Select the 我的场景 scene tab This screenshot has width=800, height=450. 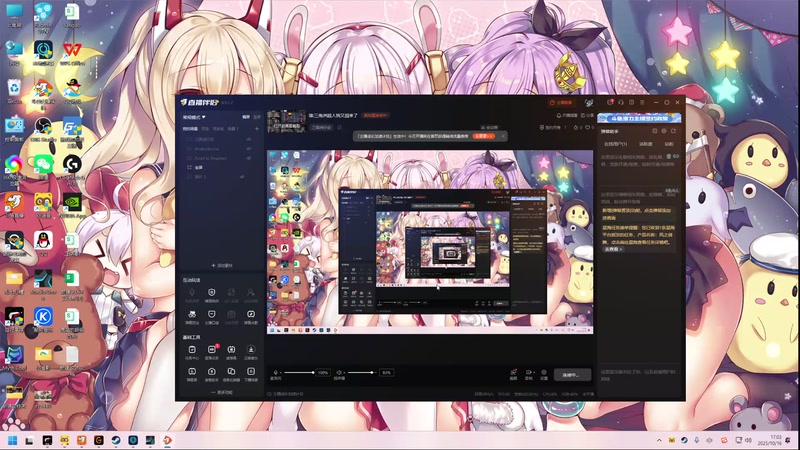point(190,129)
